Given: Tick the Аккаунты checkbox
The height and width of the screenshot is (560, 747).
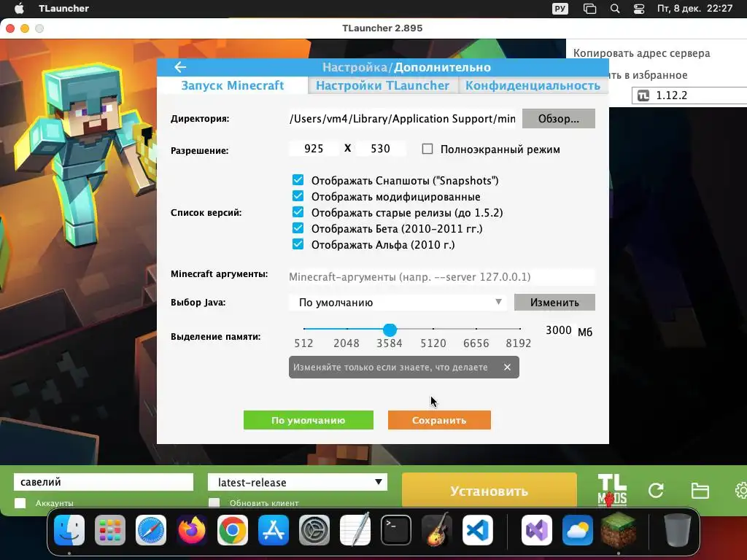Looking at the screenshot, I should pos(20,503).
